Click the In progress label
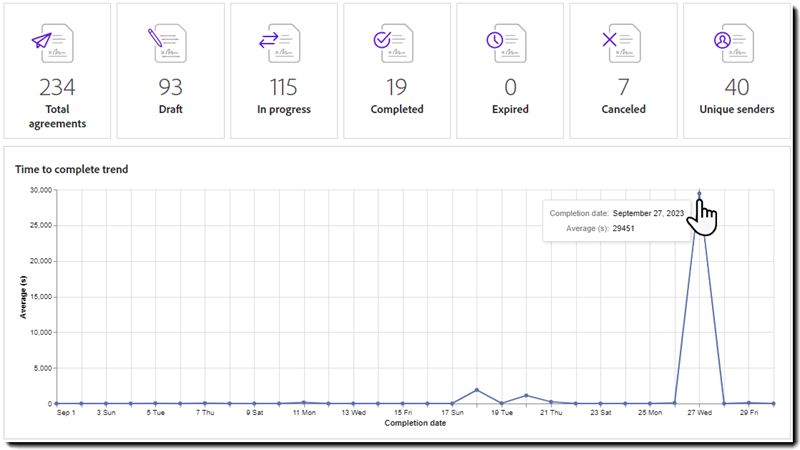The height and width of the screenshot is (450, 800). pyautogui.click(x=284, y=110)
